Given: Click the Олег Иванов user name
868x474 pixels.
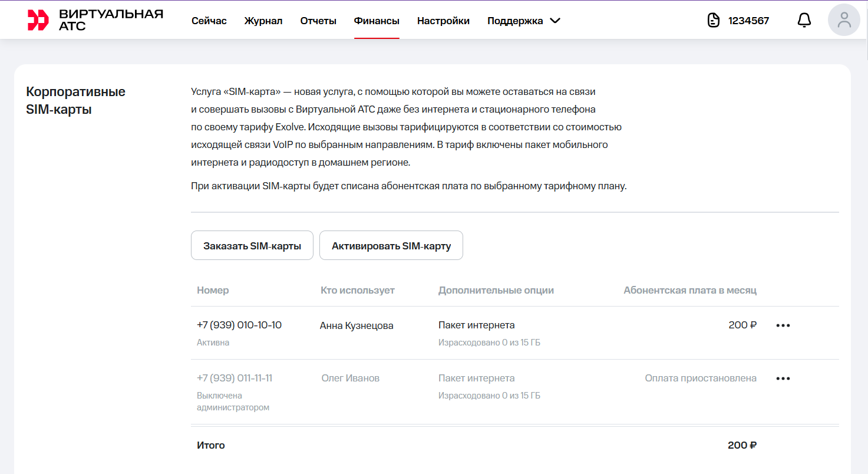Looking at the screenshot, I should coord(351,378).
